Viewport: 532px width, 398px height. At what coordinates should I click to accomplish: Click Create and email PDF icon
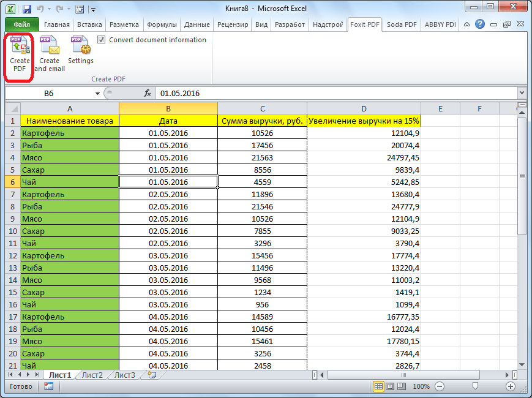[x=49, y=53]
